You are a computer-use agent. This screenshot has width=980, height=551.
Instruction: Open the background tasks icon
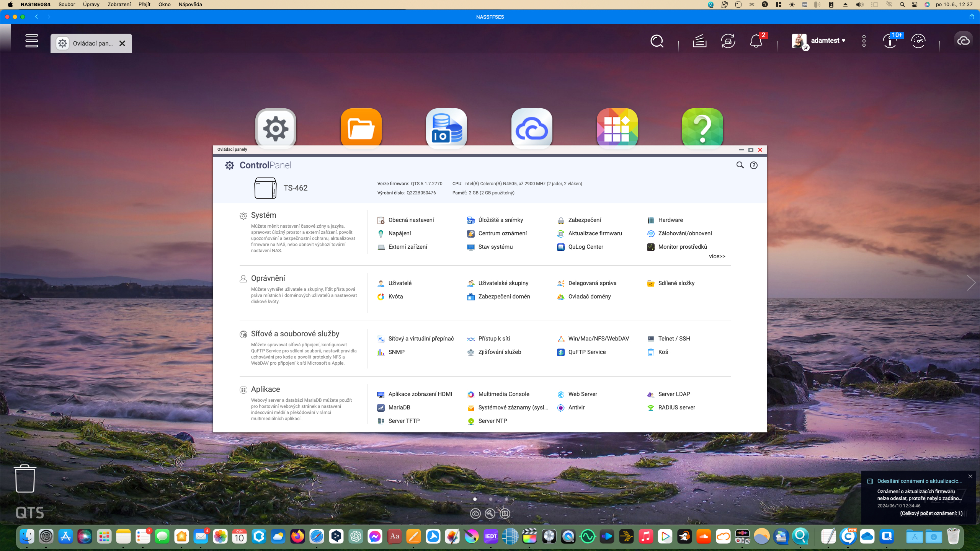point(699,41)
